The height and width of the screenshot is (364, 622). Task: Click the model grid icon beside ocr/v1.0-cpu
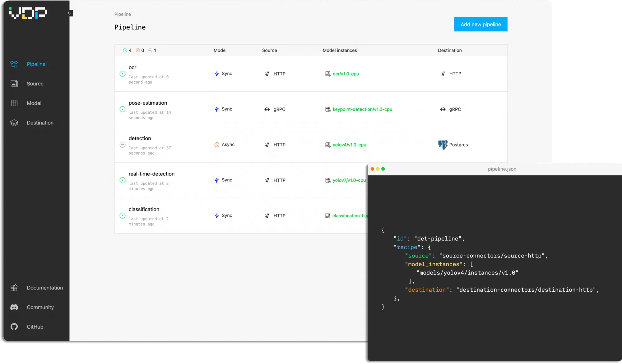click(328, 74)
